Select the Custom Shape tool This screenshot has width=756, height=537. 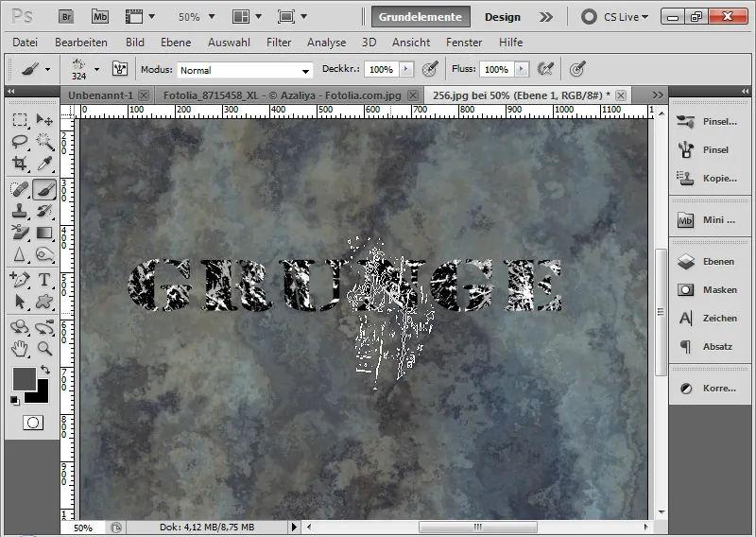tap(44, 302)
